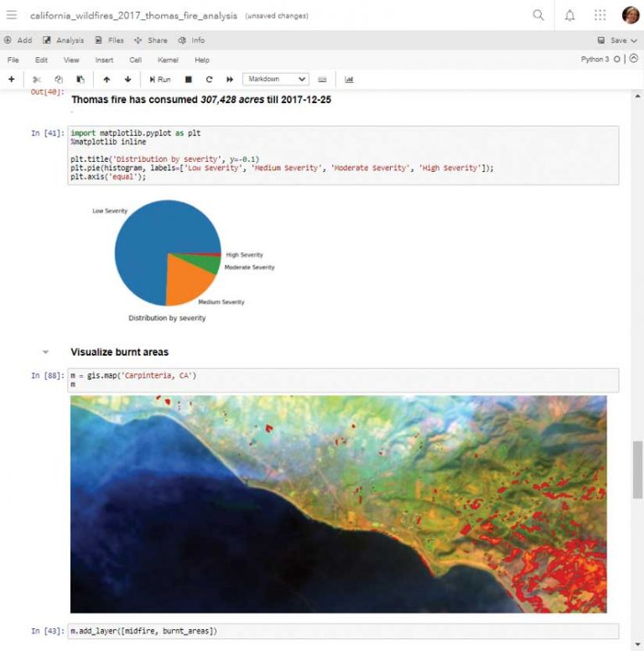Click the 'Distribution by severity' chart title
The width and height of the screenshot is (644, 651).
coord(167,318)
